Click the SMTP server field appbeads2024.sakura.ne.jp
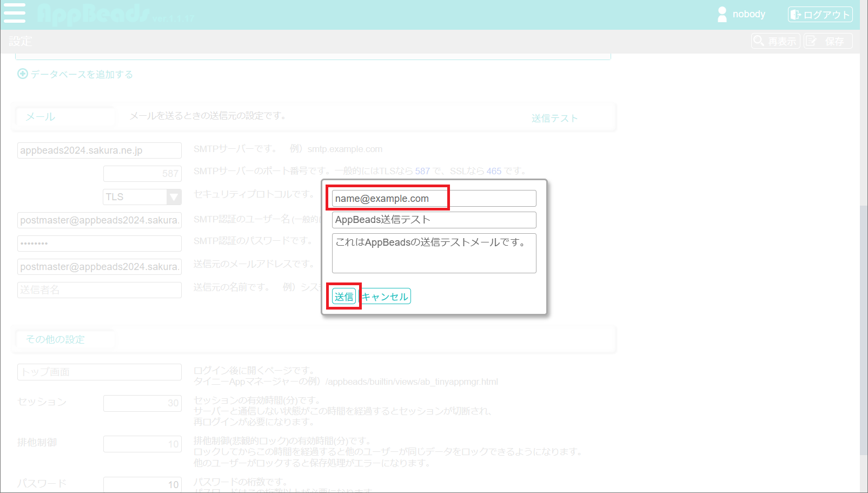 pyautogui.click(x=100, y=150)
